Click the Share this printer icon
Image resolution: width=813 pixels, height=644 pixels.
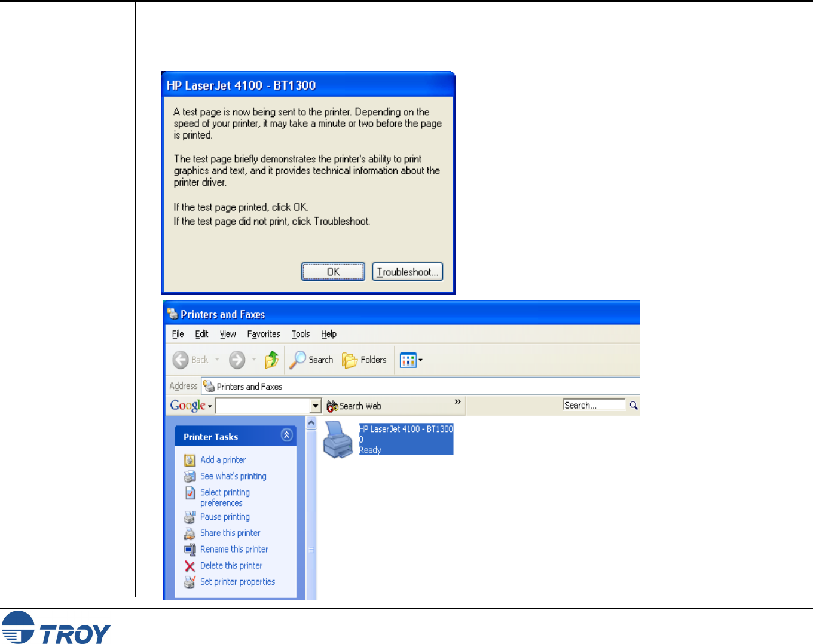coord(190,533)
